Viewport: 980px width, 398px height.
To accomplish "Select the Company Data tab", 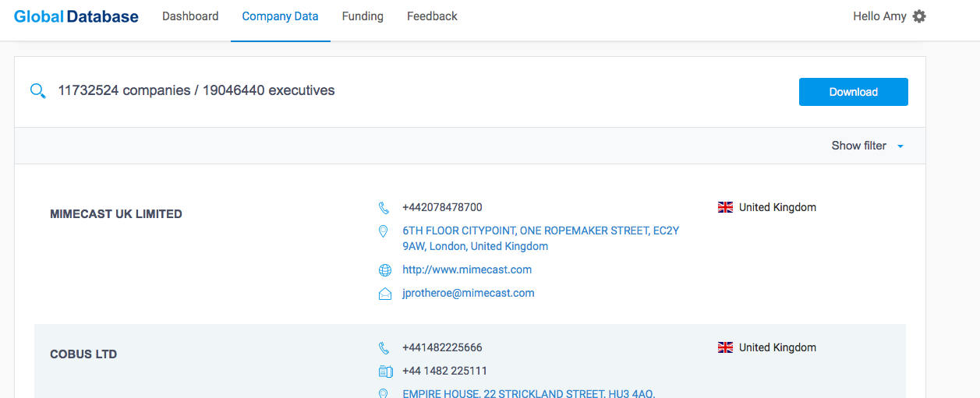I will tap(281, 16).
